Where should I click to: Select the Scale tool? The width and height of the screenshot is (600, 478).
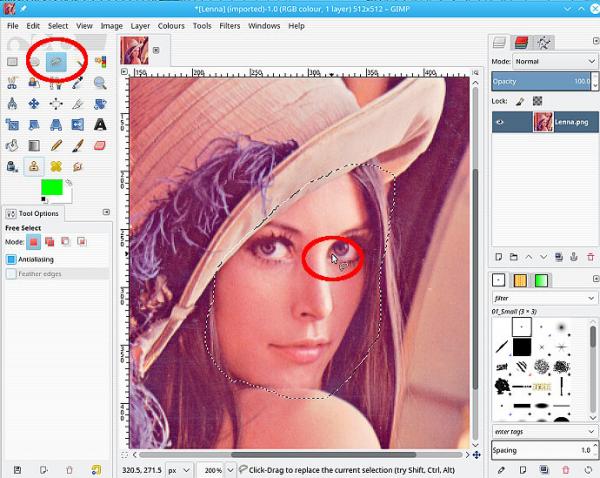pos(12,125)
